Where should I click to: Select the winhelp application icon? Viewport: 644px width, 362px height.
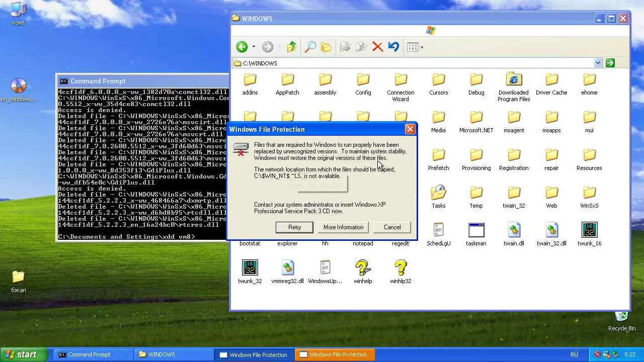point(363,273)
